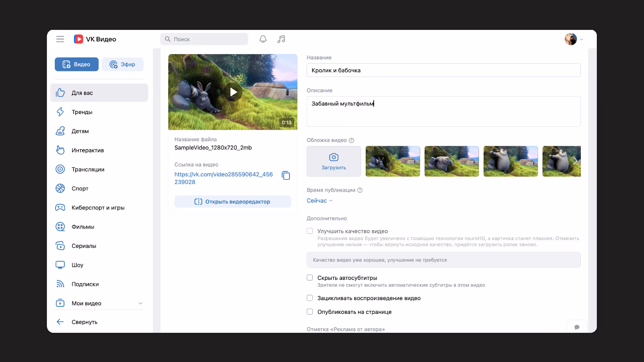Click the Киберспорт и игры gamepad icon
The width and height of the screenshot is (644, 362).
(x=60, y=208)
